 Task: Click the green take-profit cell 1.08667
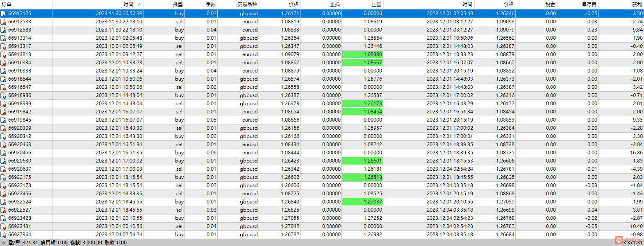pos(362,63)
